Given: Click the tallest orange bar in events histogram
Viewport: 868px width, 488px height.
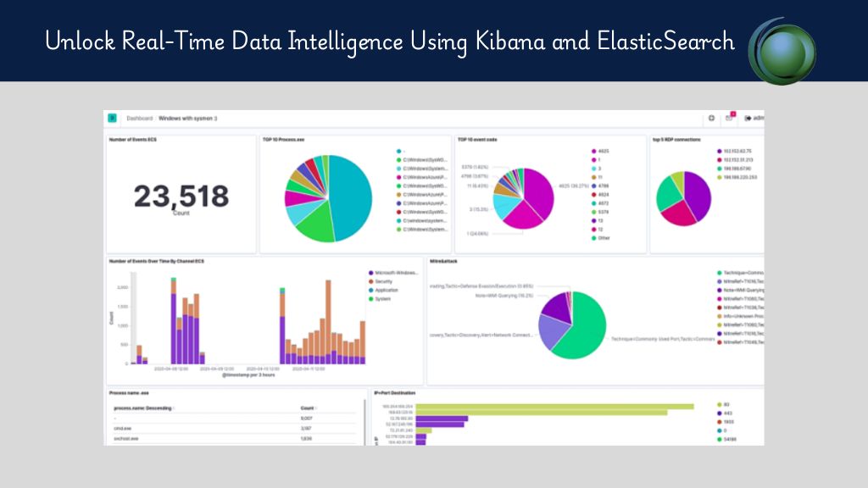Looking at the screenshot, I should click(x=328, y=315).
